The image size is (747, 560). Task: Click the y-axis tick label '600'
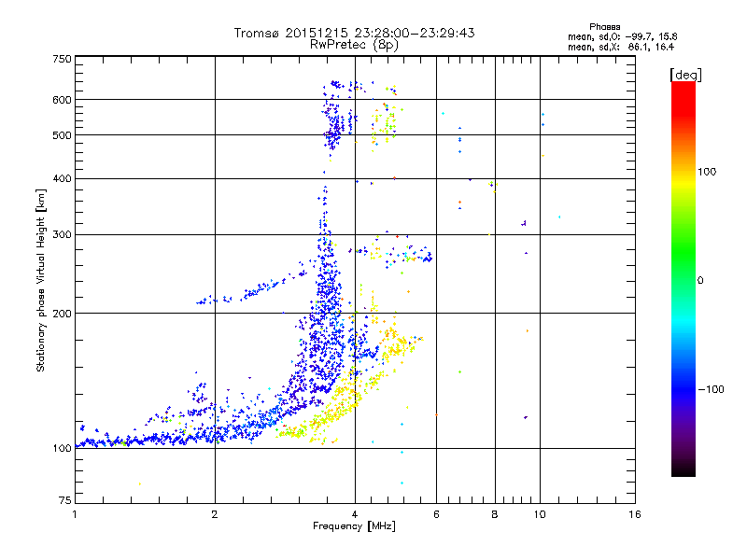pyautogui.click(x=62, y=100)
